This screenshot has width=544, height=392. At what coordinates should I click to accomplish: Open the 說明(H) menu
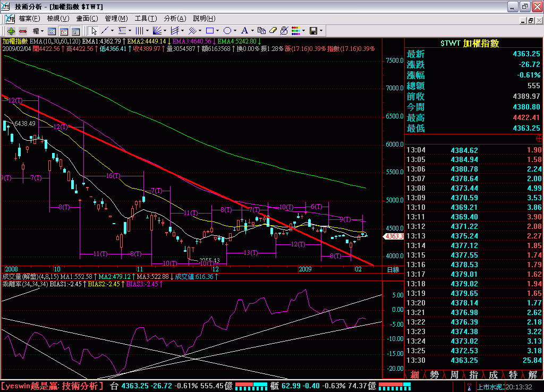[x=204, y=19]
